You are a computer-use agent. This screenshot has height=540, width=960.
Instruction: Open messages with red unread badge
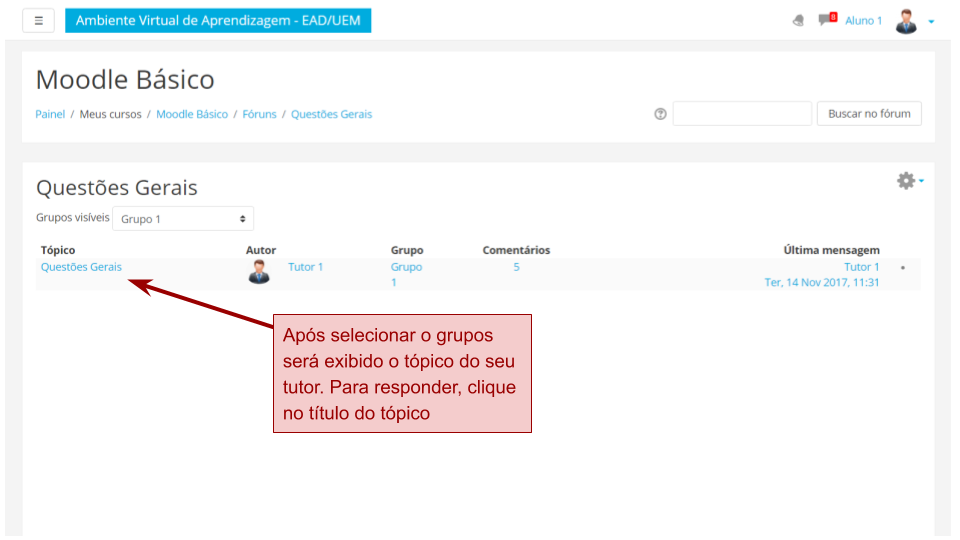[826, 20]
